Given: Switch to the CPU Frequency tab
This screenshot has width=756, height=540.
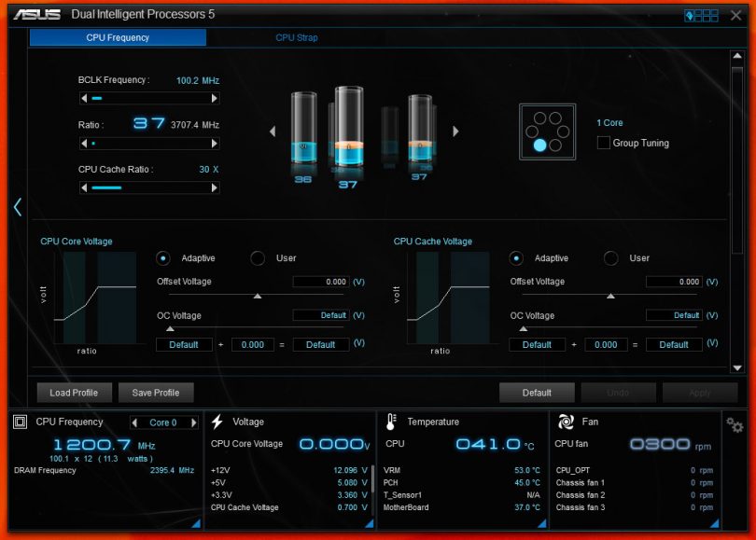Looking at the screenshot, I should pos(118,37).
